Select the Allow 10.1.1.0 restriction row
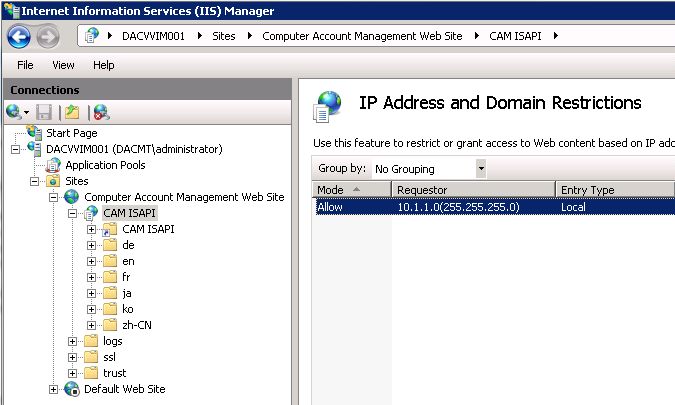Viewport: 675px width, 405px height. [x=495, y=207]
